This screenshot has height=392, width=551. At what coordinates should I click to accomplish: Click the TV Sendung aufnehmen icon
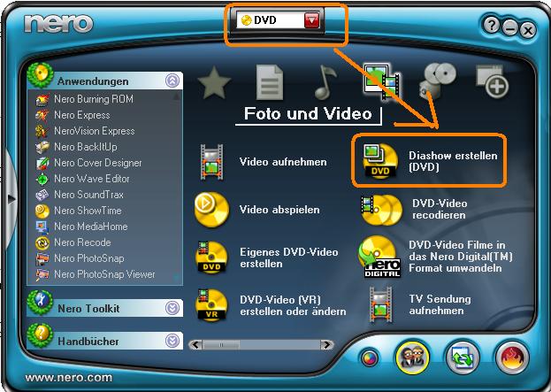[381, 304]
